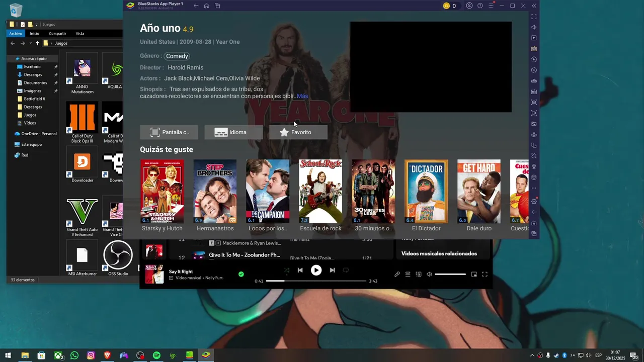Click the BlueStacks back arrow in title bar

point(196,6)
